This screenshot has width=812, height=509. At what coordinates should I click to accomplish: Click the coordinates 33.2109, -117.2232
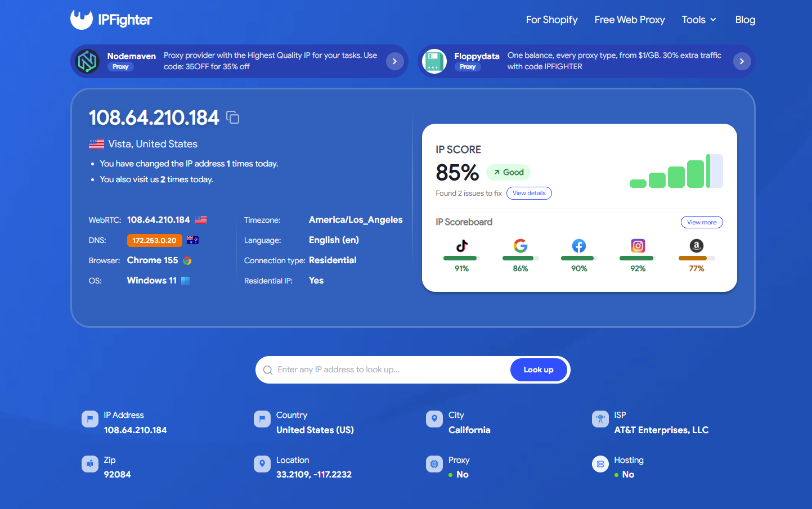pos(314,475)
